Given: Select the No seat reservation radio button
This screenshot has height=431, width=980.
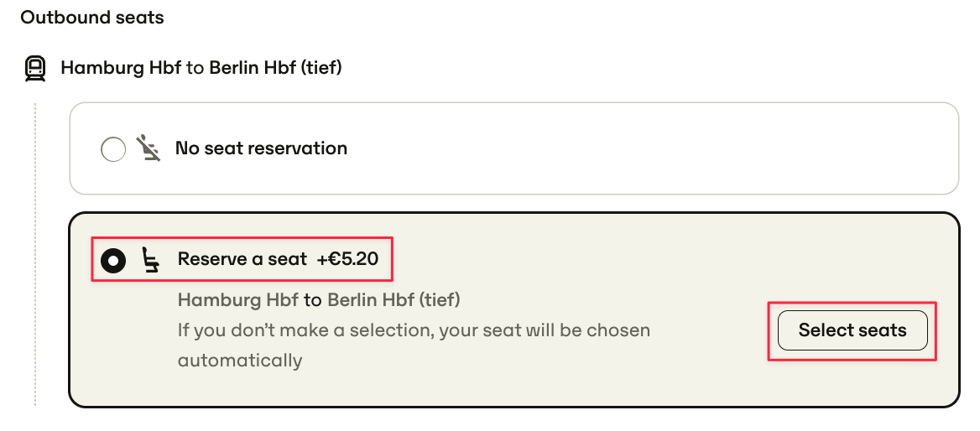Looking at the screenshot, I should click(x=113, y=149).
